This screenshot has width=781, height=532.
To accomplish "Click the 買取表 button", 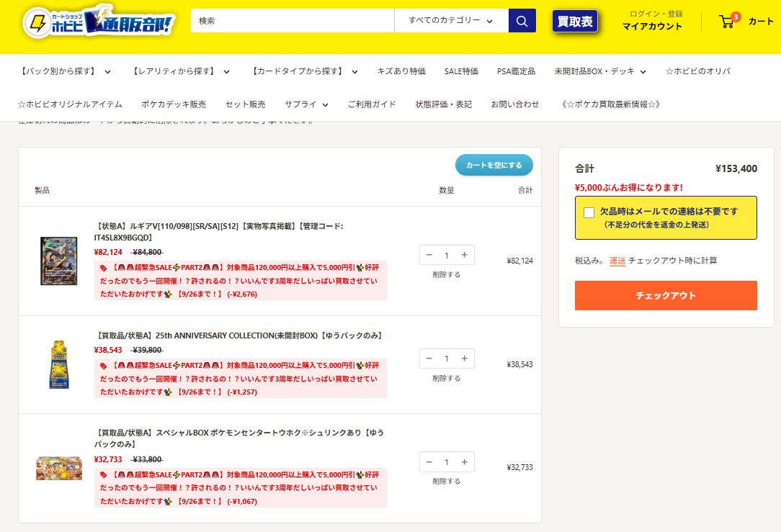I will (575, 22).
